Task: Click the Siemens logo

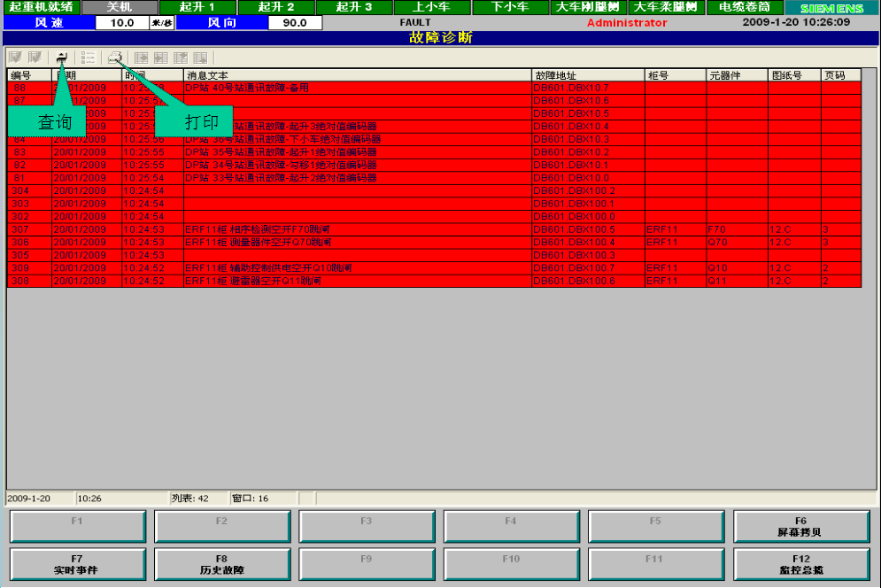Action: (831, 8)
